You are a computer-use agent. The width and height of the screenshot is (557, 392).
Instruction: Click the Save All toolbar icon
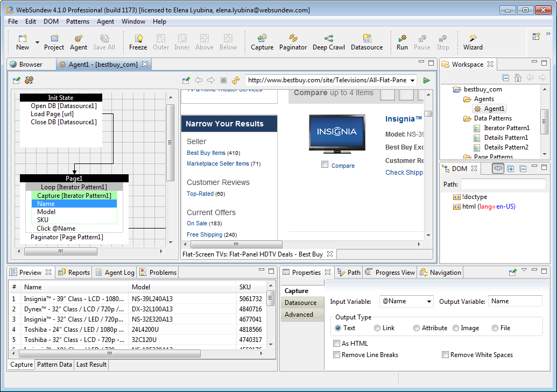coord(104,42)
